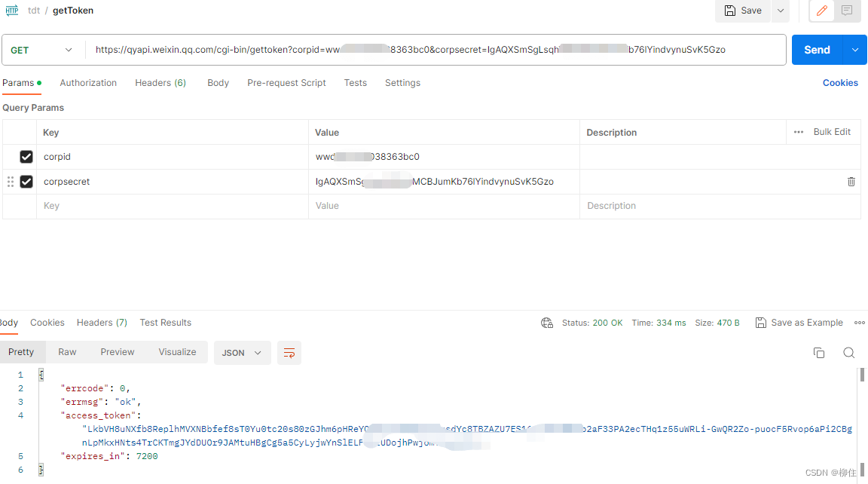Select the Preview view
The height and width of the screenshot is (484, 868).
(118, 352)
